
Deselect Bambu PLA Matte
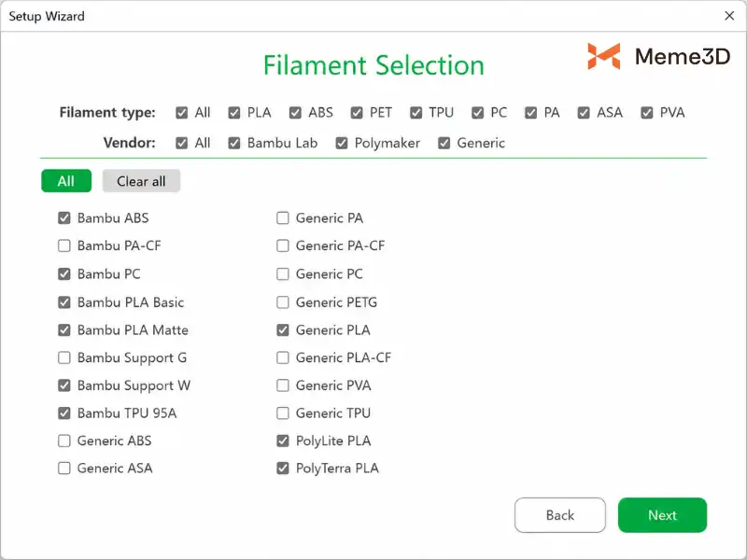pyautogui.click(x=63, y=330)
